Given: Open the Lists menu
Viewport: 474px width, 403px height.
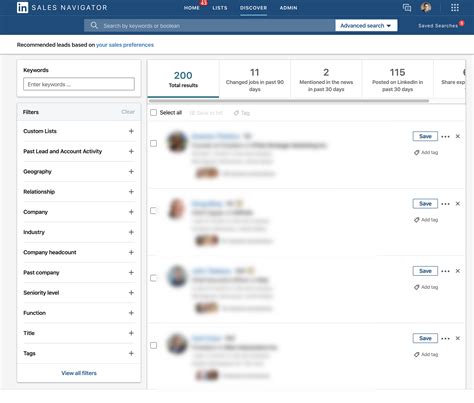Looking at the screenshot, I should tap(220, 8).
